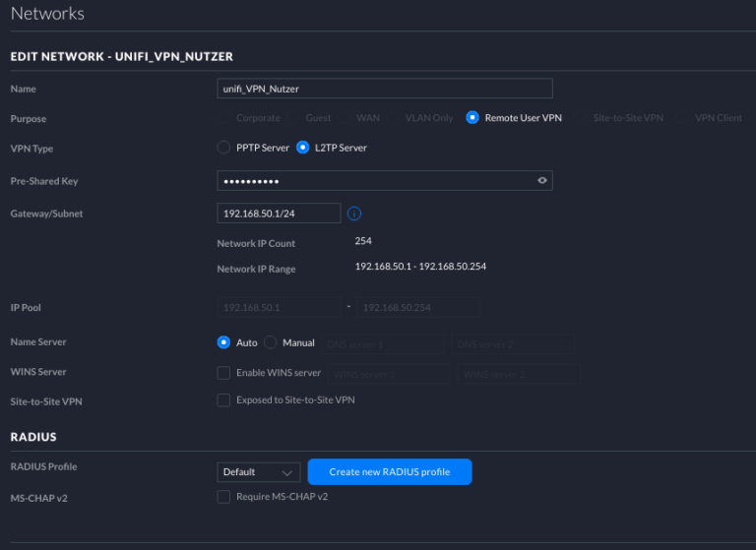Select the Site-to-Site VPN purpose option
756x550 pixels.
pyautogui.click(x=581, y=118)
